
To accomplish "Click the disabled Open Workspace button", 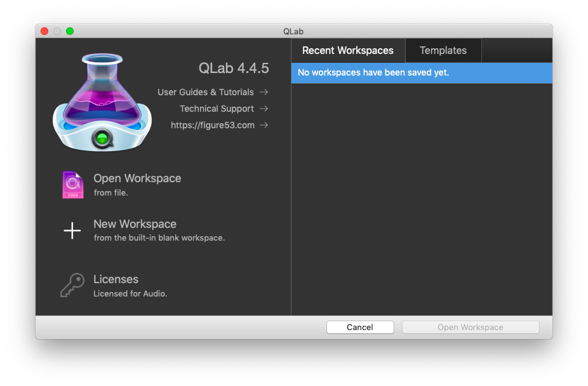I will [471, 327].
